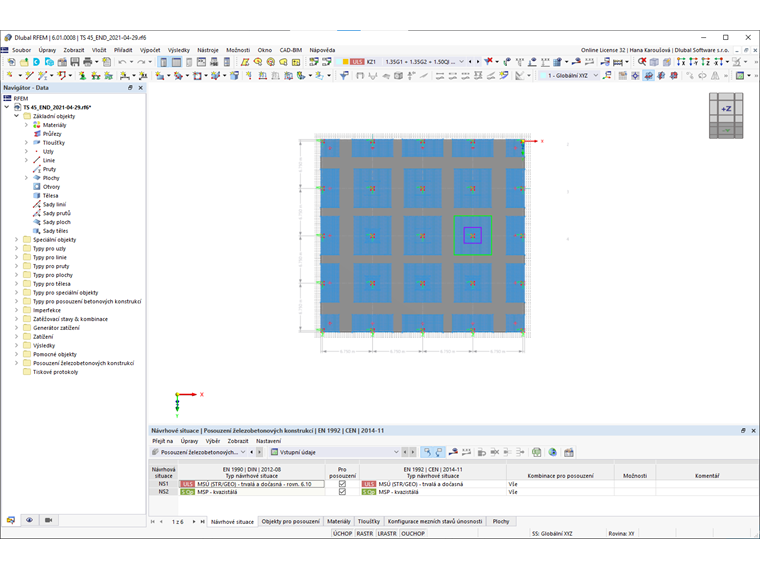Expand the Materiály tree node

click(x=26, y=125)
